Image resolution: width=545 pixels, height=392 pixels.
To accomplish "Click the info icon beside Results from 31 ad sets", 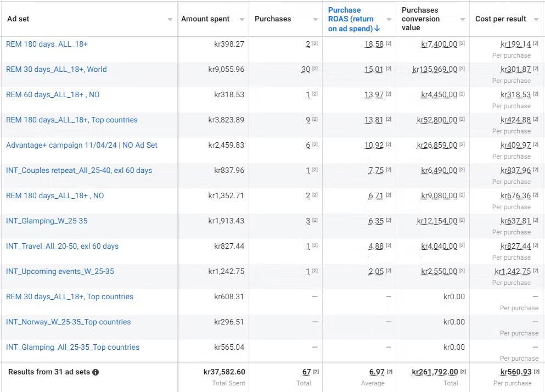I will click(95, 372).
